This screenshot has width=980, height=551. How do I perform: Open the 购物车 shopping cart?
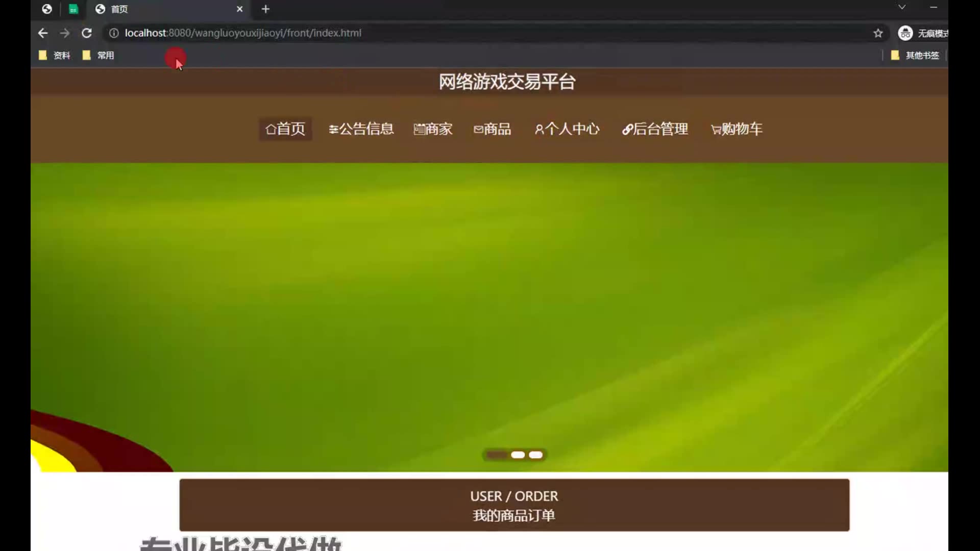pos(737,129)
